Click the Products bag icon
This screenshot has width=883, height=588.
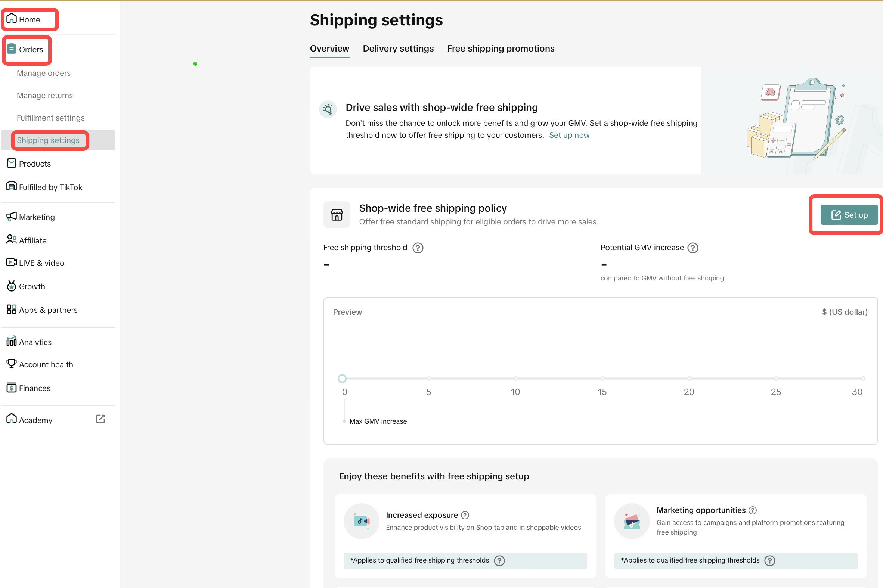[12, 163]
